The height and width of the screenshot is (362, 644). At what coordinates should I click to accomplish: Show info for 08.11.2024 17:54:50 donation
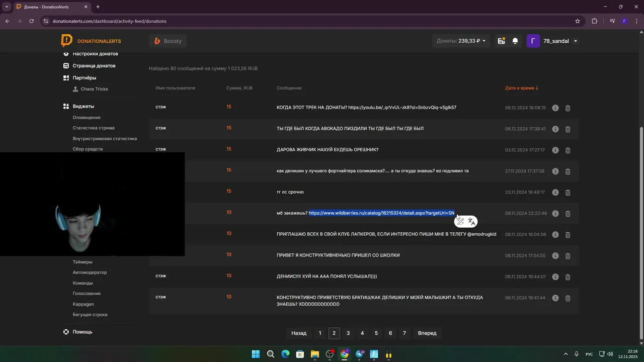555,256
